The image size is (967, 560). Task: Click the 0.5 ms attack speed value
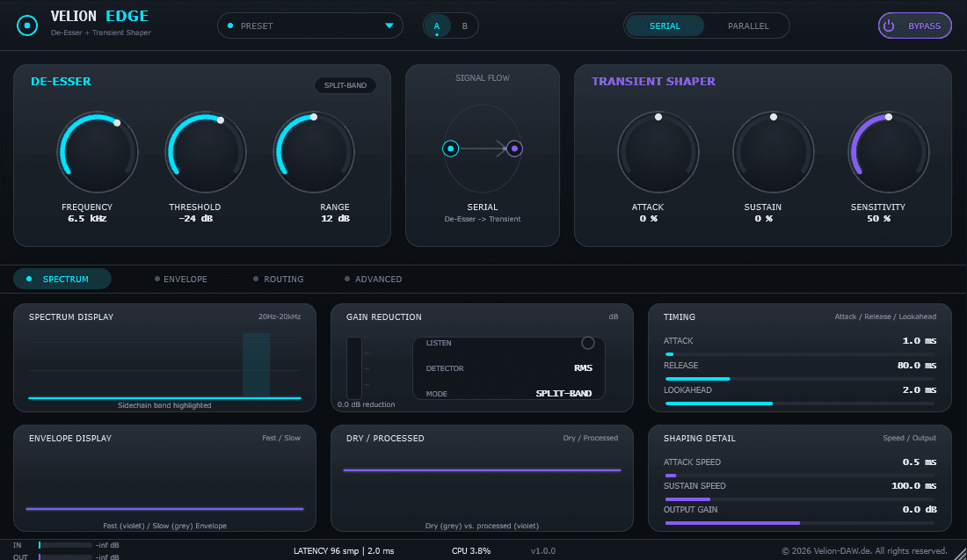click(x=920, y=462)
